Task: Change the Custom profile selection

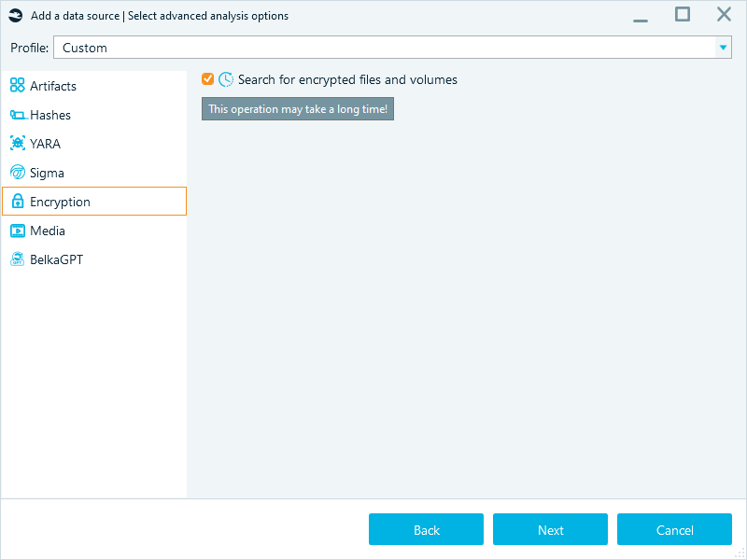Action: click(392, 46)
